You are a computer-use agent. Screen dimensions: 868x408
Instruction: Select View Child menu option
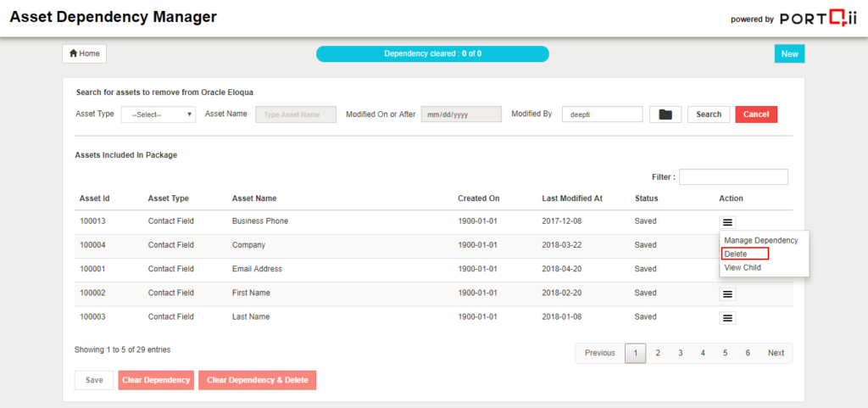pyautogui.click(x=743, y=267)
